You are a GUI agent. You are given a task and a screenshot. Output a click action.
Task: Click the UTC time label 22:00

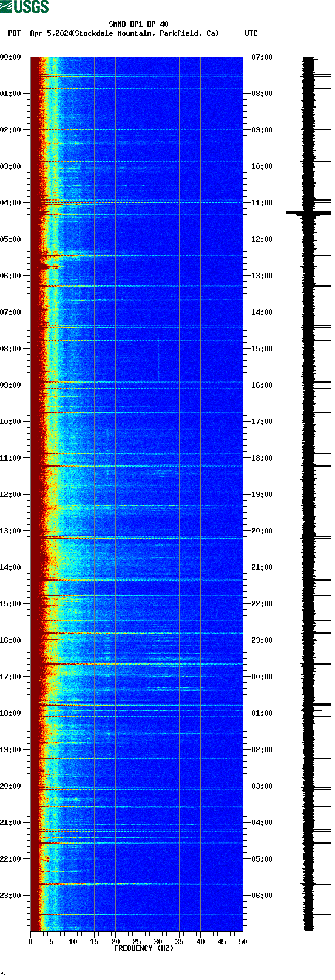(262, 604)
